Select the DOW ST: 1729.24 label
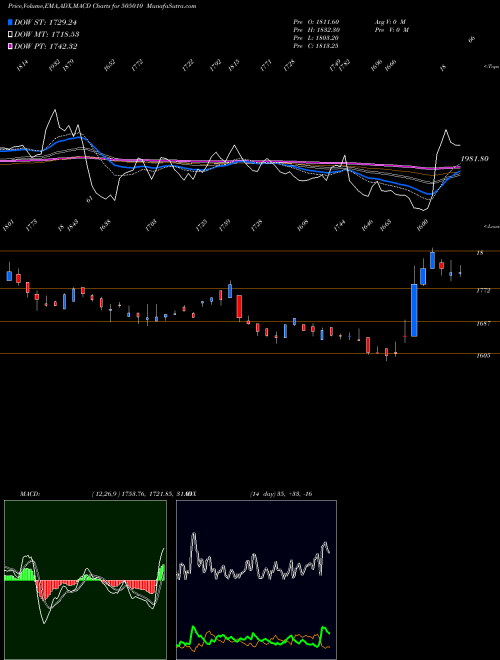 45,22
